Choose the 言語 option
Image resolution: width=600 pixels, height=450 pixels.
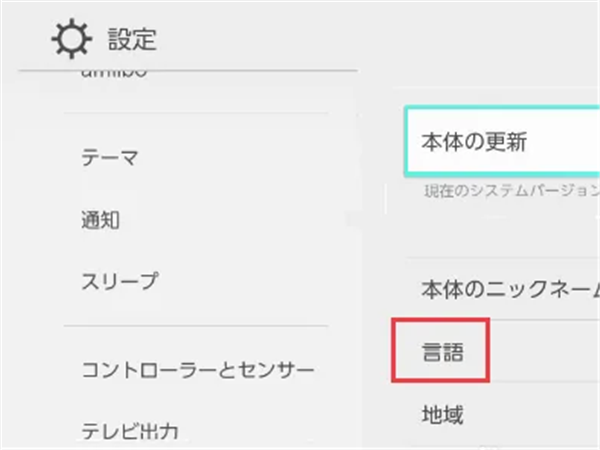[442, 352]
